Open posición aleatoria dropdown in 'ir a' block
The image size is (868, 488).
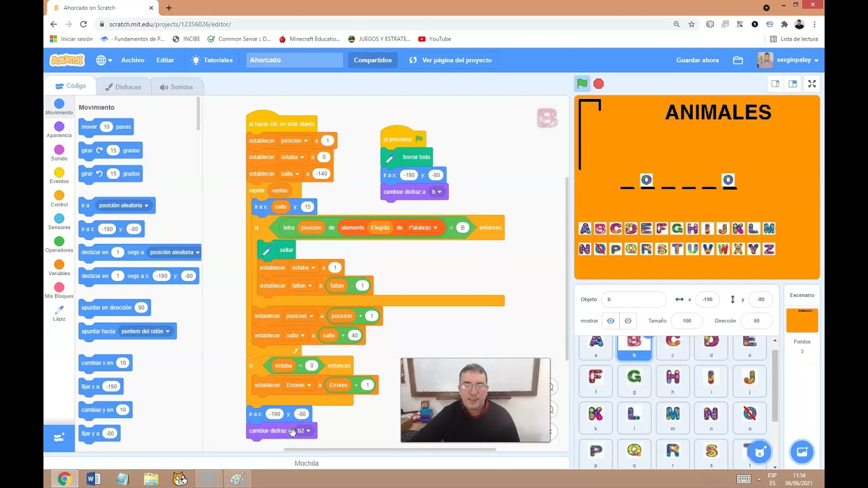123,205
